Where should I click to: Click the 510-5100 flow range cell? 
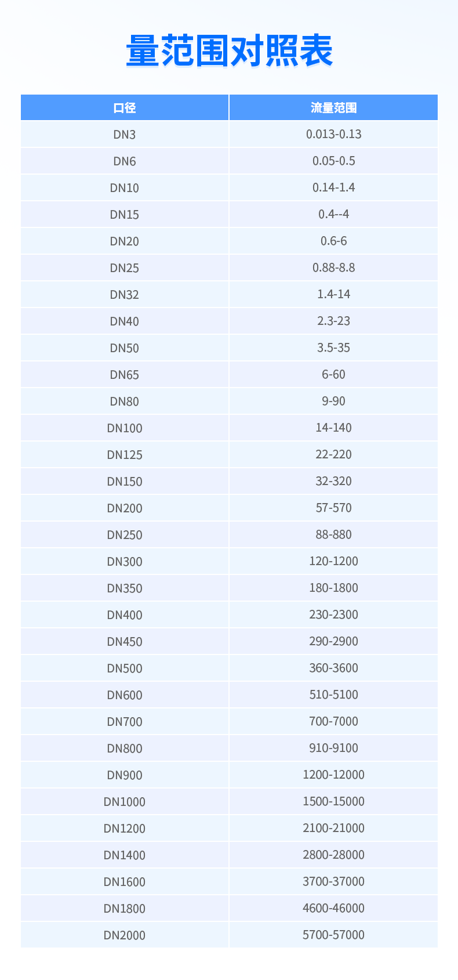point(333,695)
